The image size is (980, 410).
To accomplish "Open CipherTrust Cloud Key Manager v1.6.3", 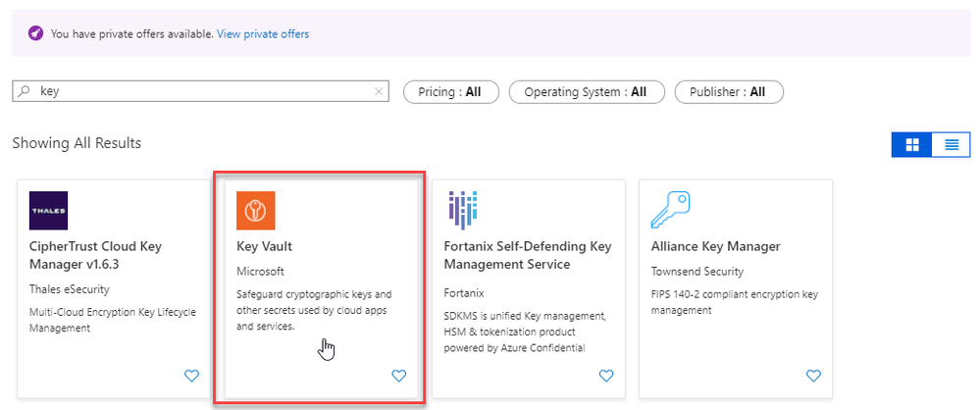I will [x=95, y=255].
